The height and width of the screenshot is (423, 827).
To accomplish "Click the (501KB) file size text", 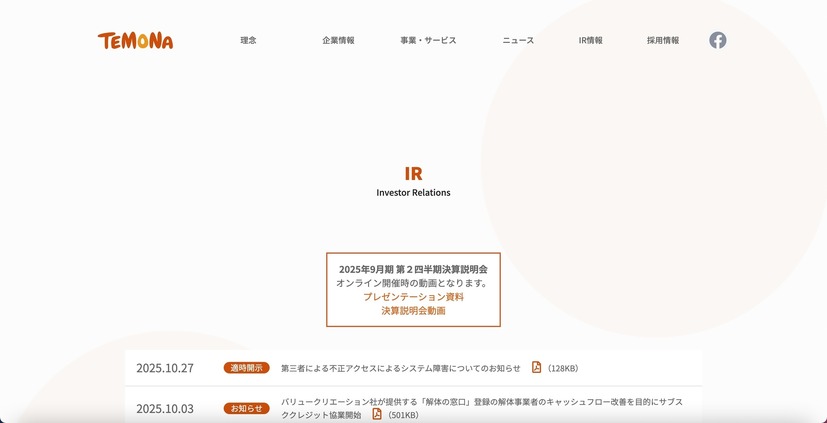I will 403,415.
